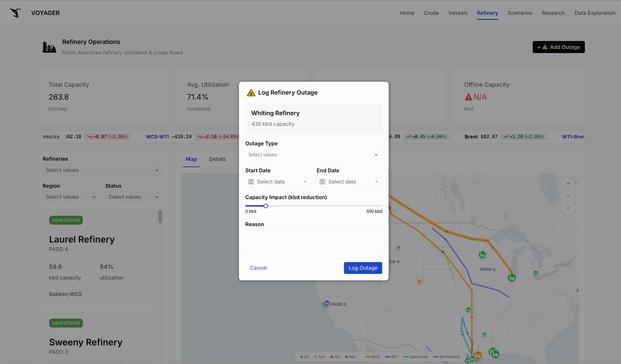Open the End Date picker
Image resolution: width=621 pixels, height=364 pixels.
tap(349, 182)
